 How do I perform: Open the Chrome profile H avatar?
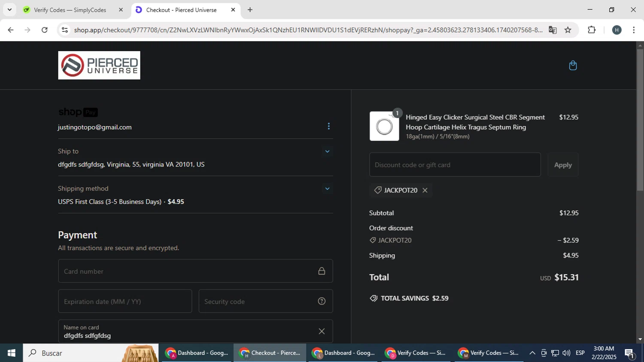coord(617,30)
